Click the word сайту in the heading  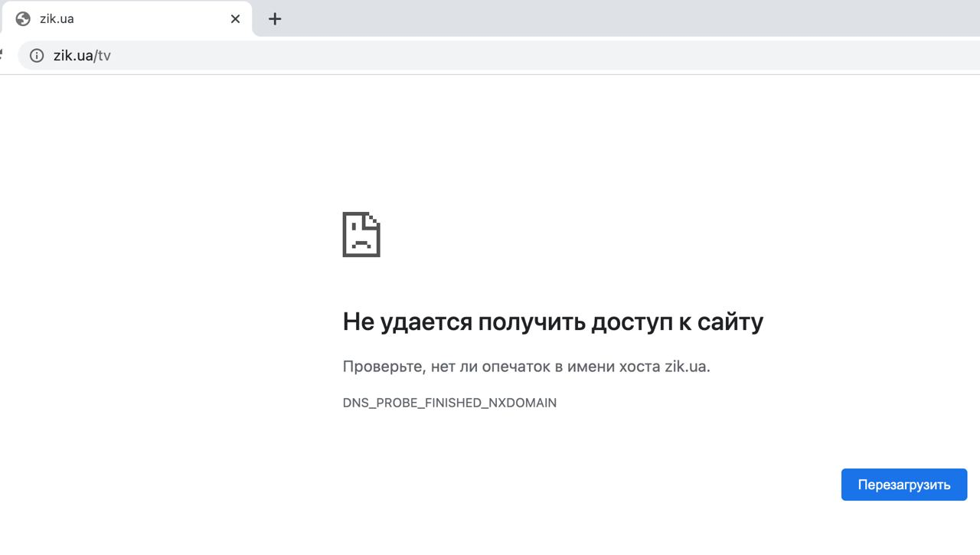[730, 322]
